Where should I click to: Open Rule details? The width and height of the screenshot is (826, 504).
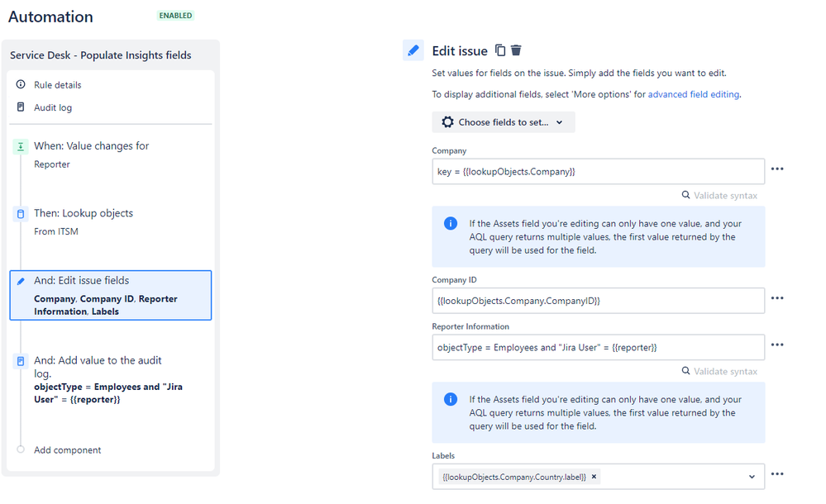pos(57,85)
